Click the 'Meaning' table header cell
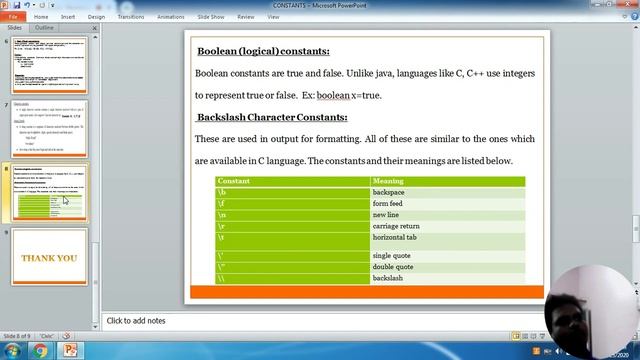 pos(448,181)
